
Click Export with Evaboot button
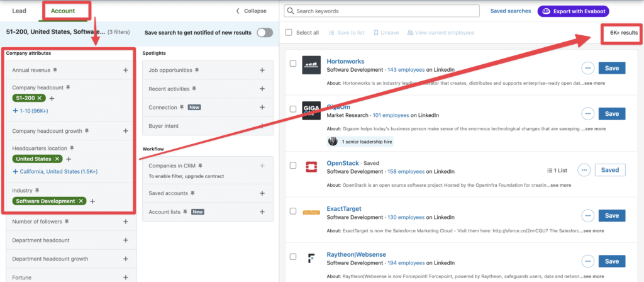pyautogui.click(x=574, y=11)
